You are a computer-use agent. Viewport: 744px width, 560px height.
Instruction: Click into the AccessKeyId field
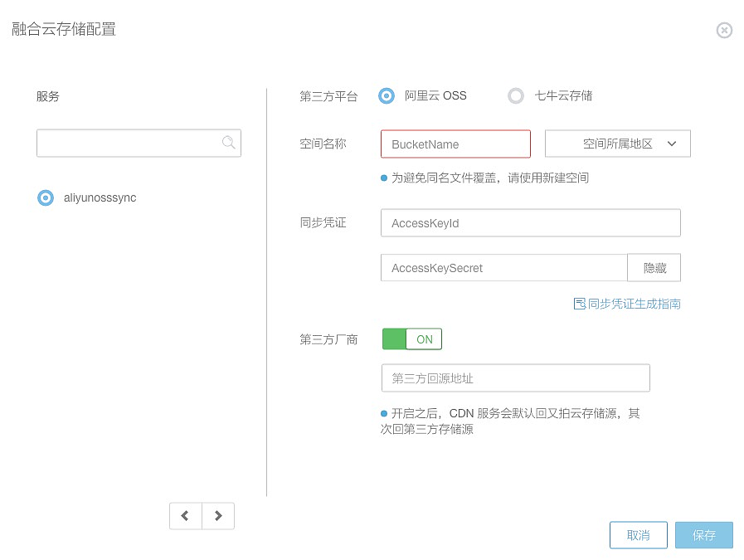pos(530,223)
